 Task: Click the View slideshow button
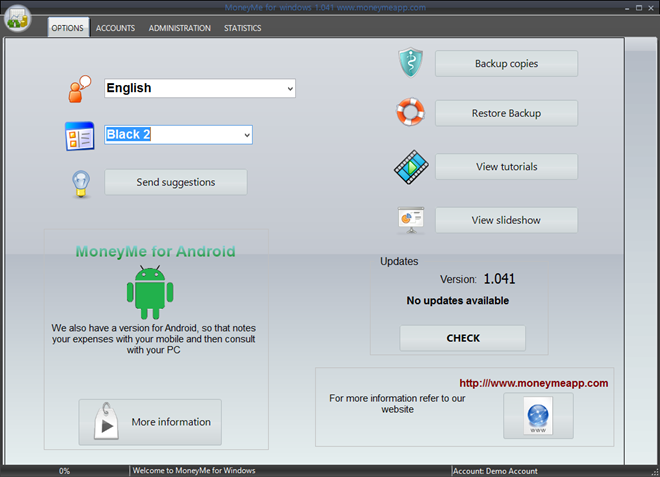tap(506, 220)
